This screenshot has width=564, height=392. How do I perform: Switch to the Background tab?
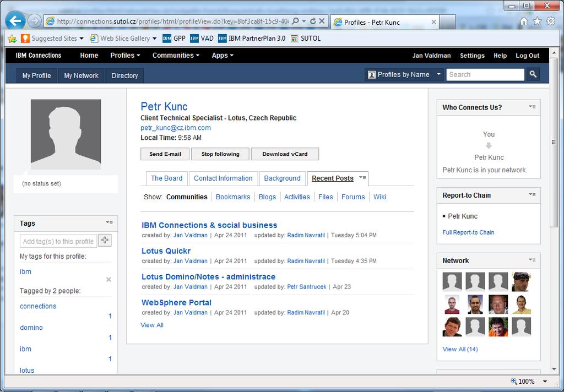pyautogui.click(x=282, y=178)
